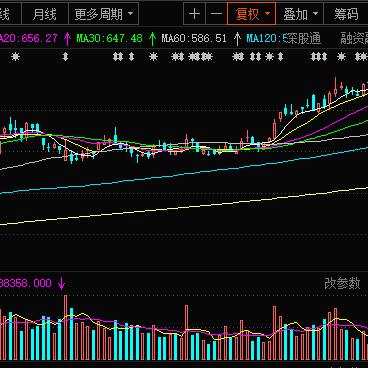Click the 深股通 tag
The height and width of the screenshot is (368, 368).
pos(304,38)
